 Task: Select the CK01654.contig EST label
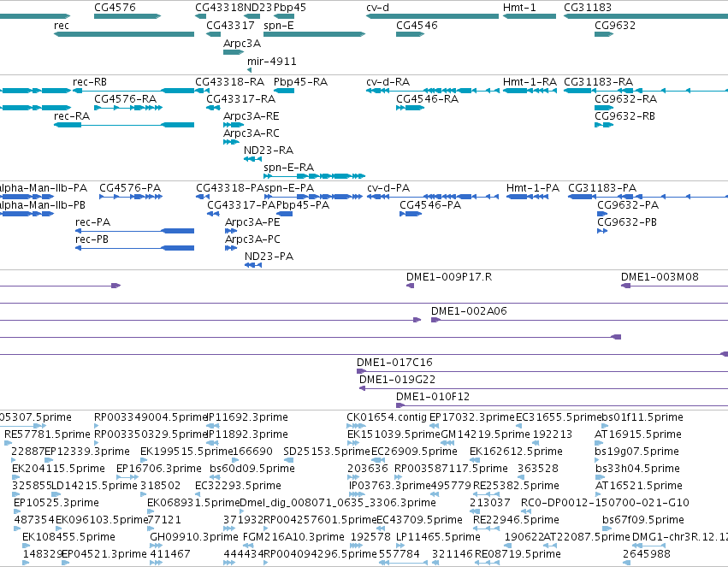tap(387, 417)
